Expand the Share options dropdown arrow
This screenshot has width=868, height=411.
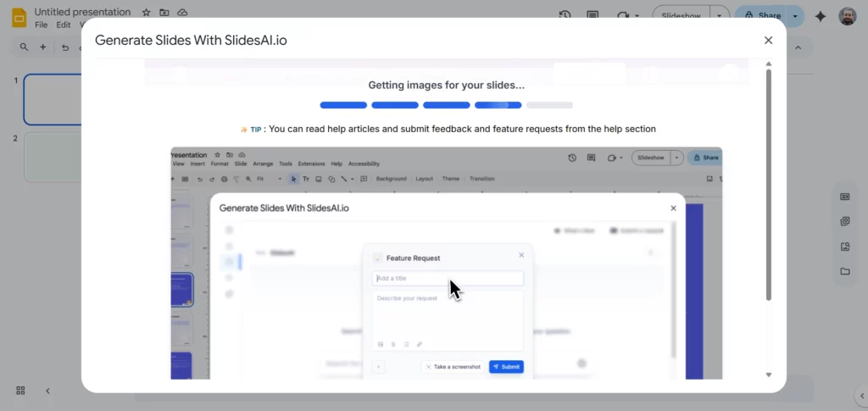point(795,15)
